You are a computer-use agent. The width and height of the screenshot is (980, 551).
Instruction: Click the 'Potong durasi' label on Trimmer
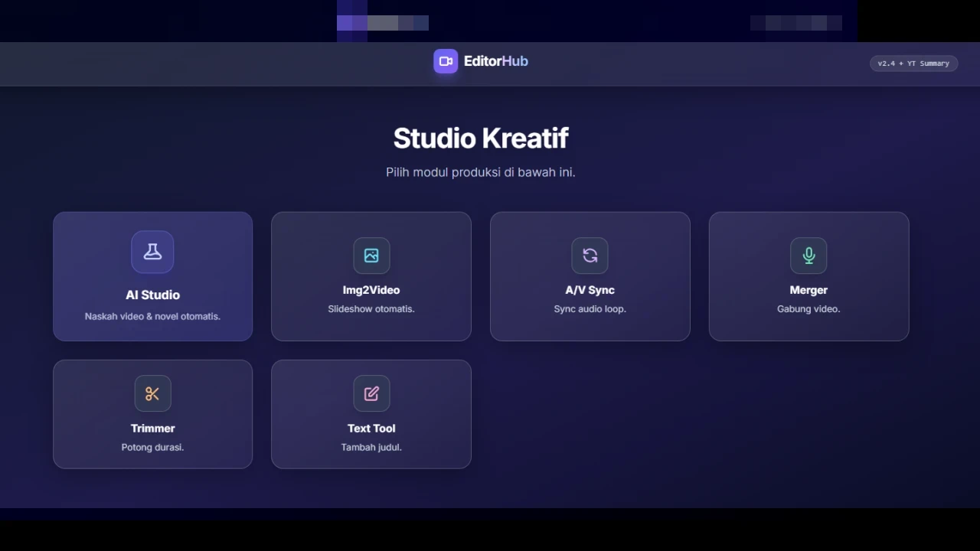[x=152, y=447]
